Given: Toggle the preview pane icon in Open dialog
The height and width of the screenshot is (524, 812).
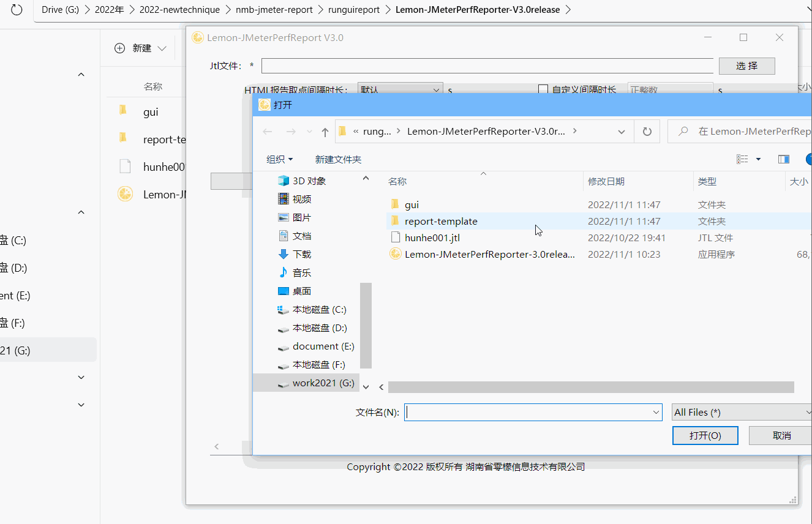Looking at the screenshot, I should [x=783, y=159].
